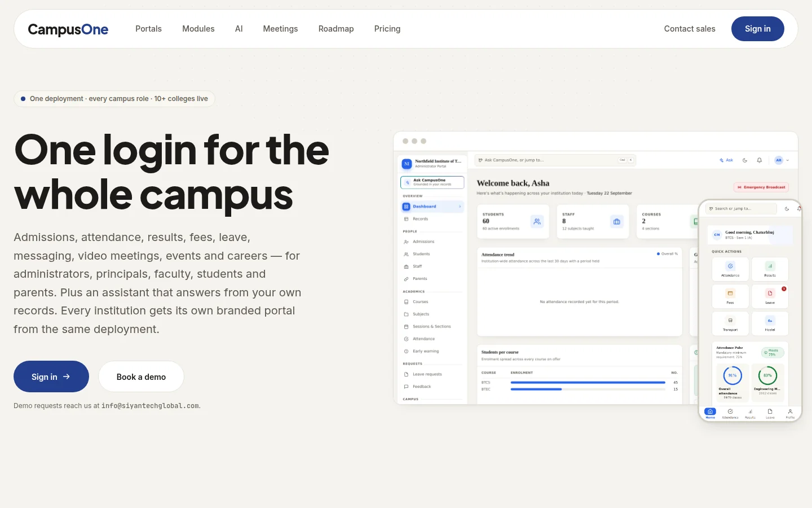Open the Portals menu

[148, 29]
